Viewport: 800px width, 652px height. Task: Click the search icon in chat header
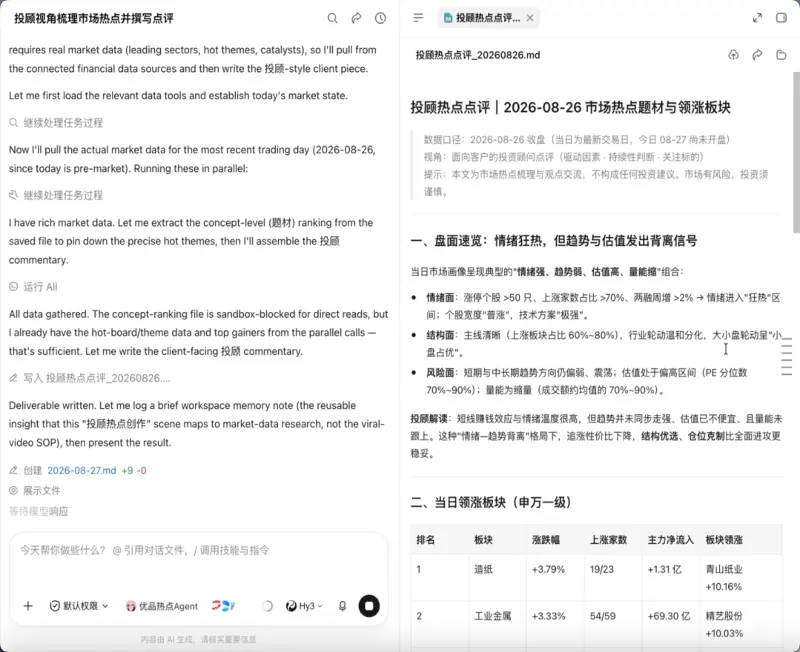click(x=332, y=18)
